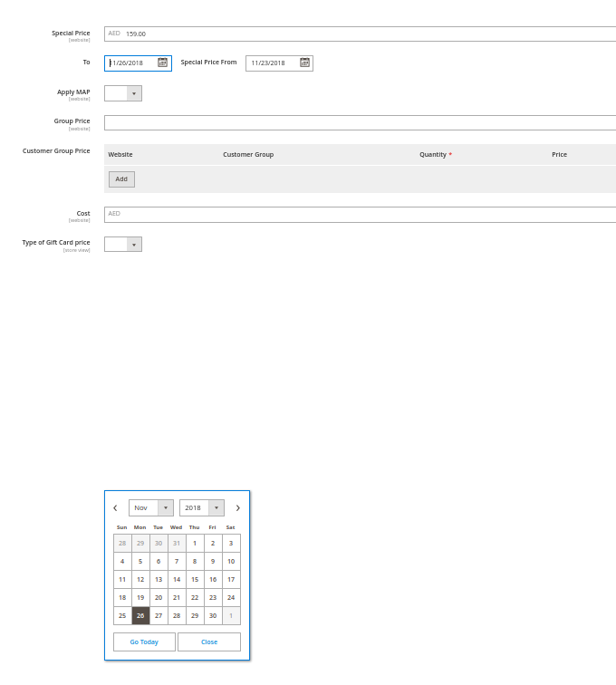Go to next month in datepicker
This screenshot has height=685, width=616.
(x=237, y=508)
